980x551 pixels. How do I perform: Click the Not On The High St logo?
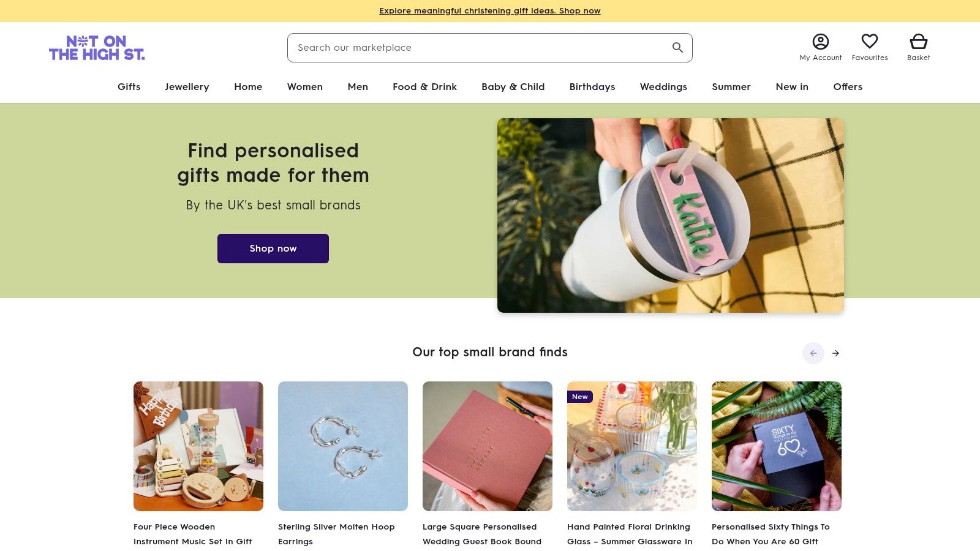click(97, 48)
